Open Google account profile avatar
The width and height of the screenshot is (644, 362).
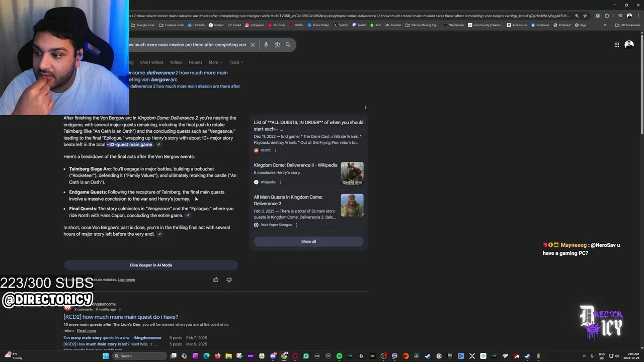(629, 45)
